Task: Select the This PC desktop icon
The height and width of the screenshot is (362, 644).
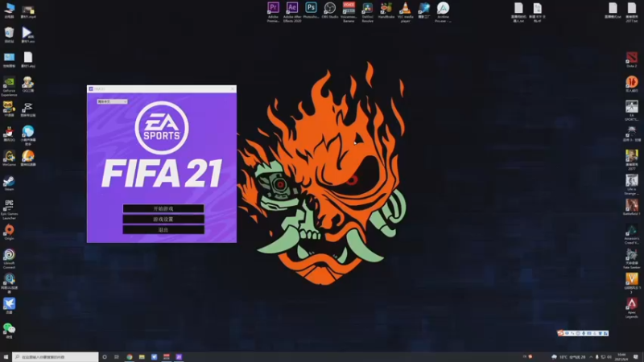Action: click(9, 10)
